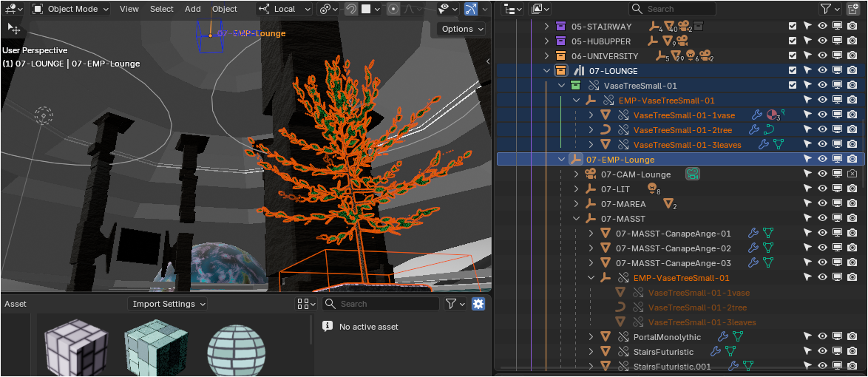Screen dimensions: 868x377
Task: Click the new collection icon in outliner
Action: 853,9
